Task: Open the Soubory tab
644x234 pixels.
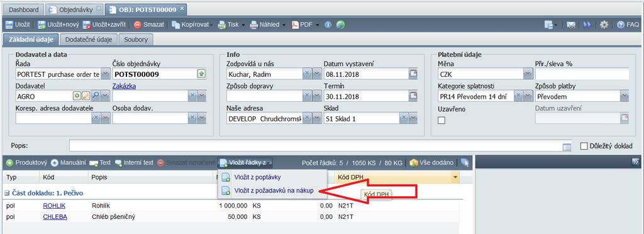Action: tap(136, 40)
